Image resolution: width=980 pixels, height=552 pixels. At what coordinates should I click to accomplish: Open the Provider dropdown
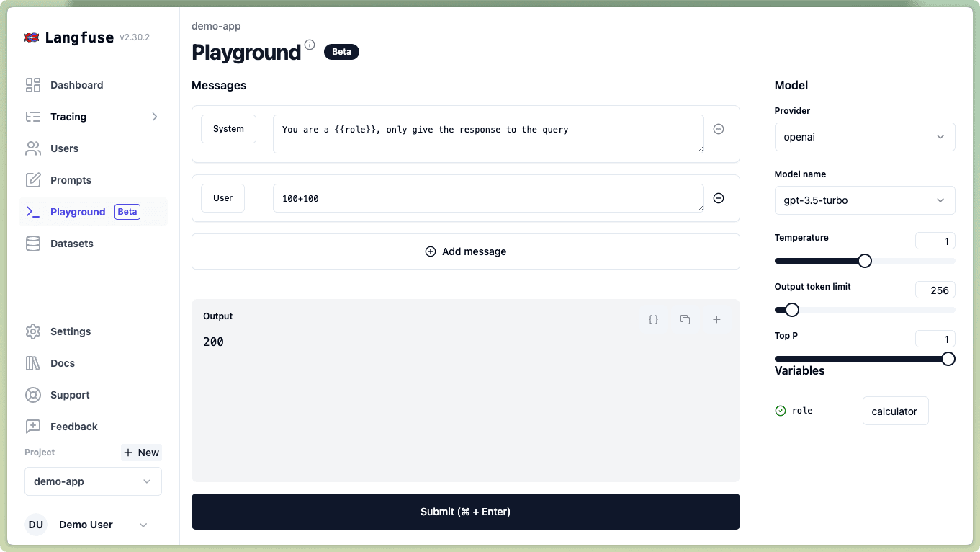864,137
